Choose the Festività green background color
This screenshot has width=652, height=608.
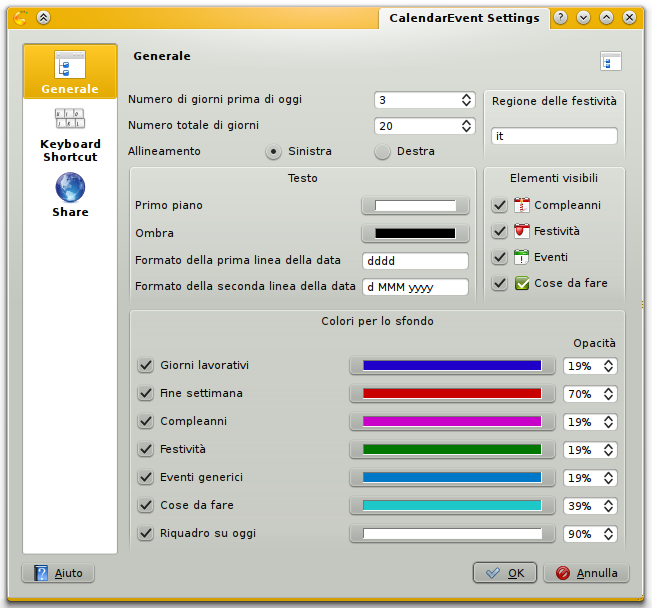(452, 450)
